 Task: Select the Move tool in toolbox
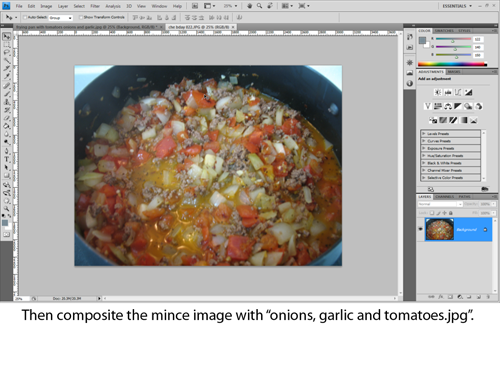pos(7,36)
